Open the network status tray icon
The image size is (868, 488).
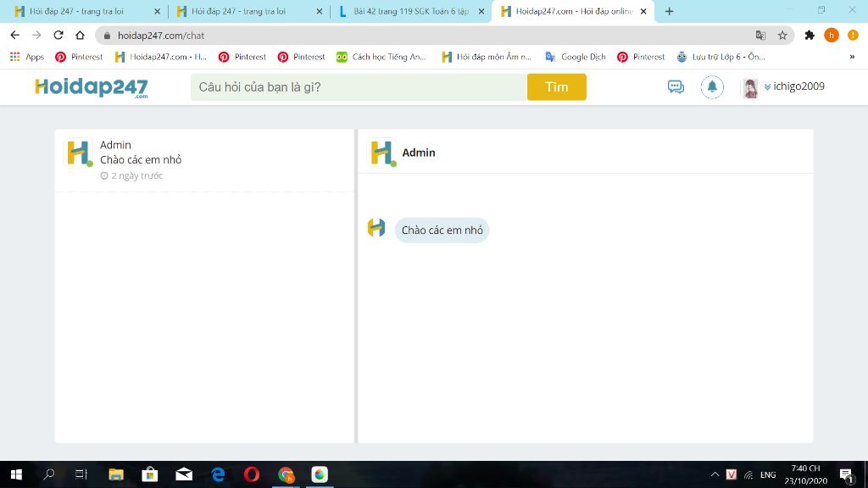tap(748, 474)
